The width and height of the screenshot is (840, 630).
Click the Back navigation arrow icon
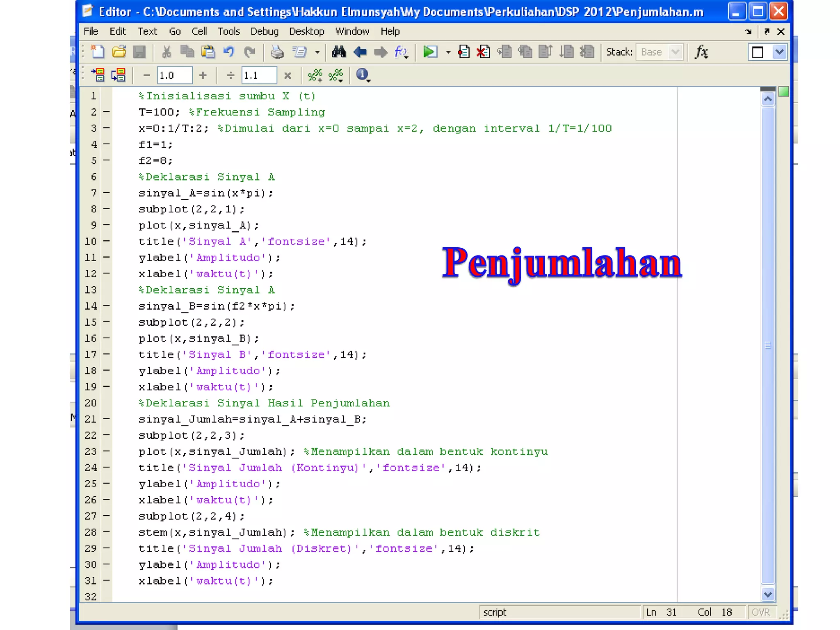coord(360,52)
